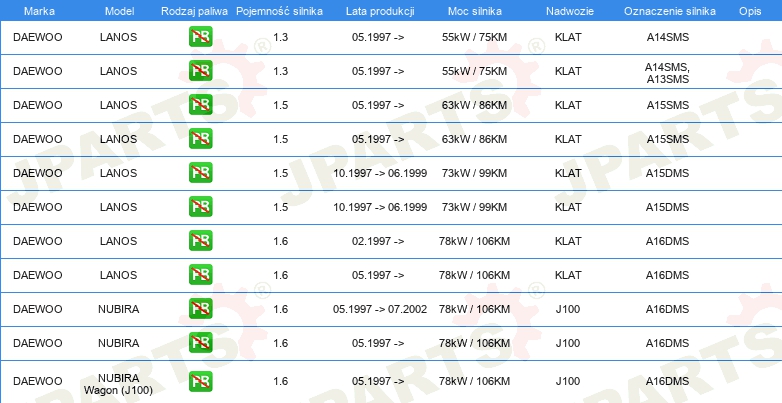Click the A14SMS, A13SMS engine code cell
Image resolution: width=782 pixels, height=403 pixels.
tap(667, 73)
